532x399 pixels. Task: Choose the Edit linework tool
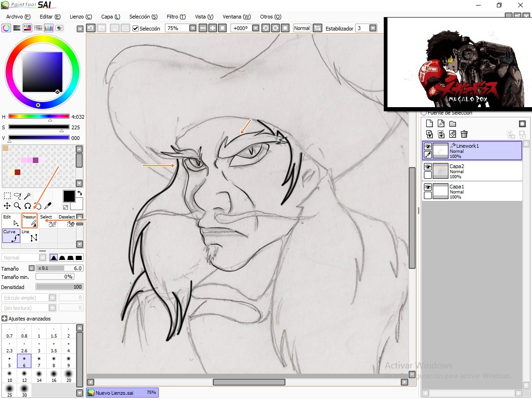click(11, 221)
